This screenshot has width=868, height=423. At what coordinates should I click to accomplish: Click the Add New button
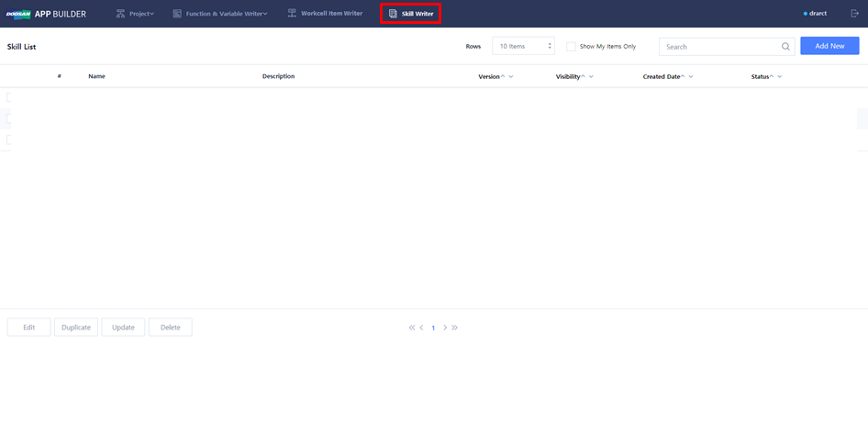[829, 46]
